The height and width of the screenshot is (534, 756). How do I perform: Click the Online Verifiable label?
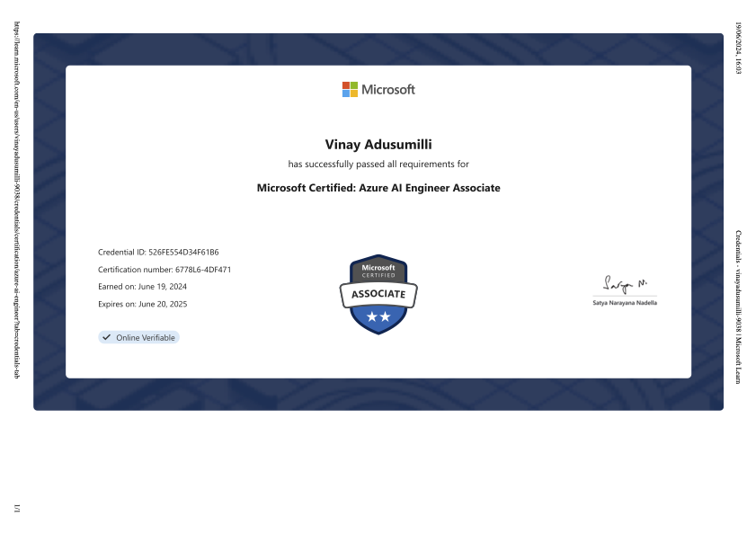pos(145,338)
